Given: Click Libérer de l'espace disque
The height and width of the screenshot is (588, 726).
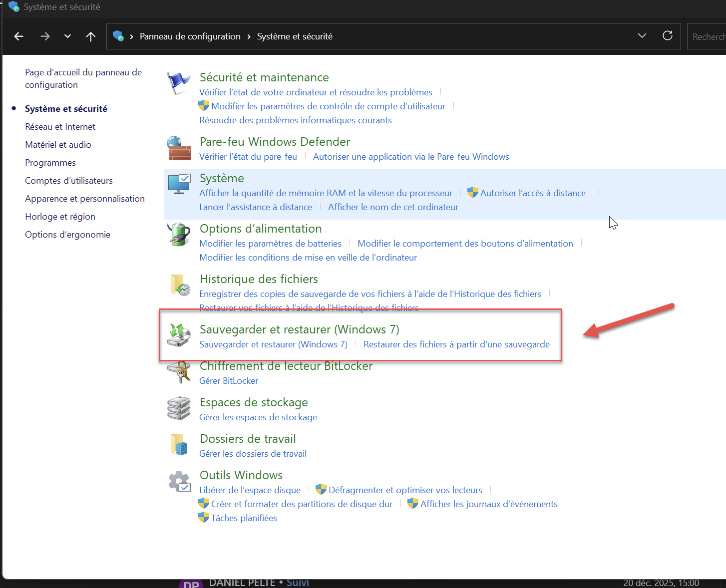Looking at the screenshot, I should click(x=250, y=490).
